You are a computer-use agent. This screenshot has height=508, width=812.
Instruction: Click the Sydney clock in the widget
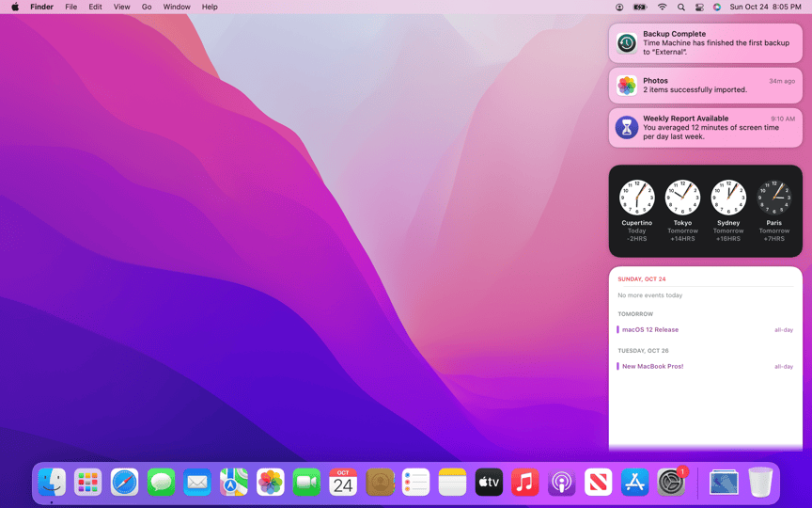(728, 197)
